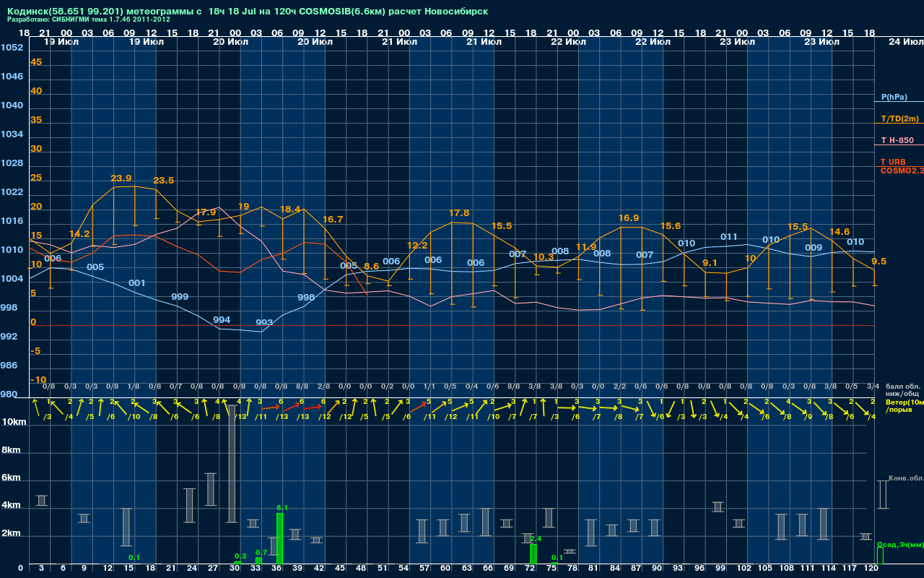
Task: Click the 1/1 cloud cover value
Action: (x=429, y=387)
